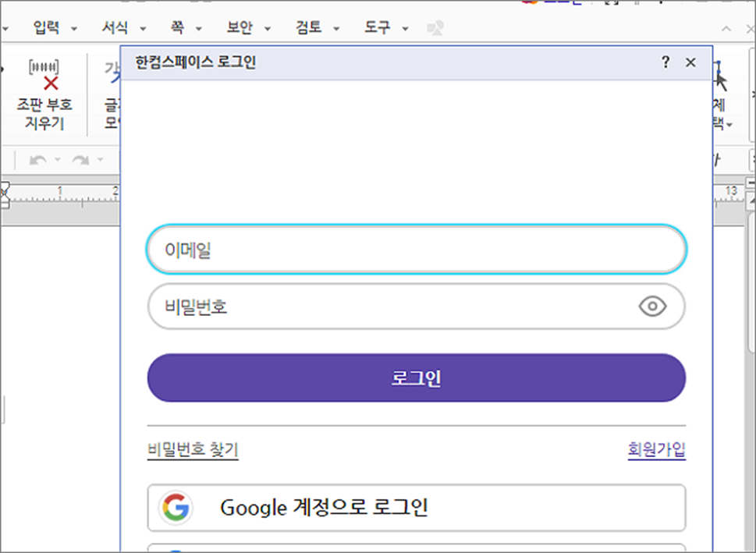Viewport: 756px width, 553px height.
Task: Click the 비밀번호 input field
Action: click(x=417, y=307)
